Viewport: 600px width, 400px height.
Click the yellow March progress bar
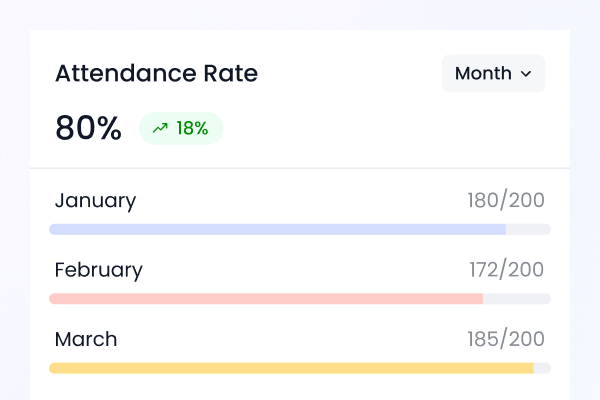(x=291, y=368)
